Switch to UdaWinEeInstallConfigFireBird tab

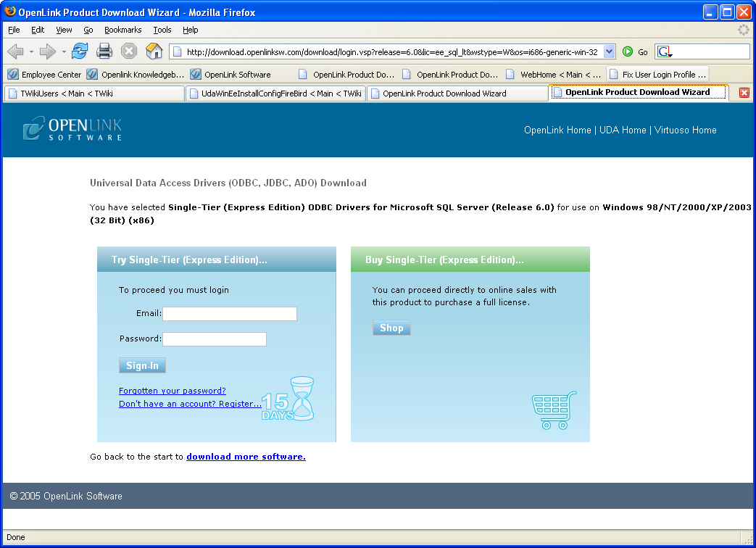coord(275,94)
